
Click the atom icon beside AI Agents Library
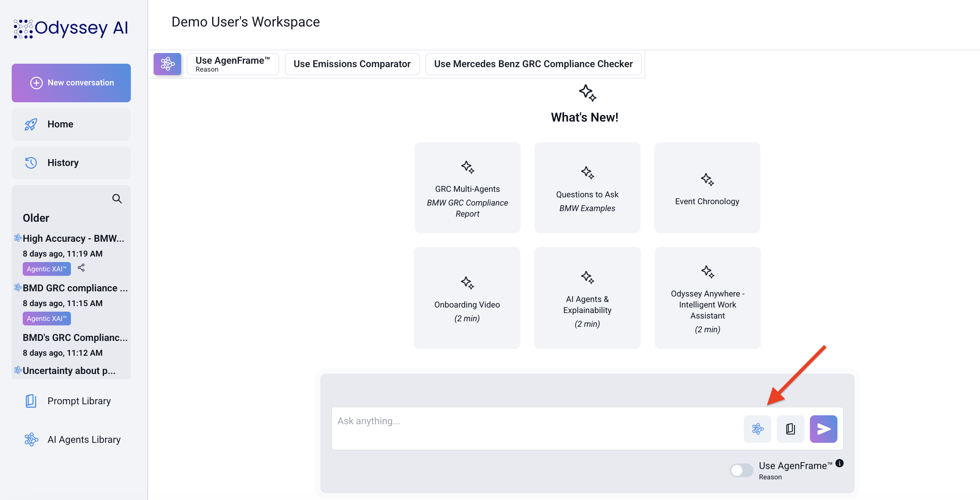click(x=31, y=439)
